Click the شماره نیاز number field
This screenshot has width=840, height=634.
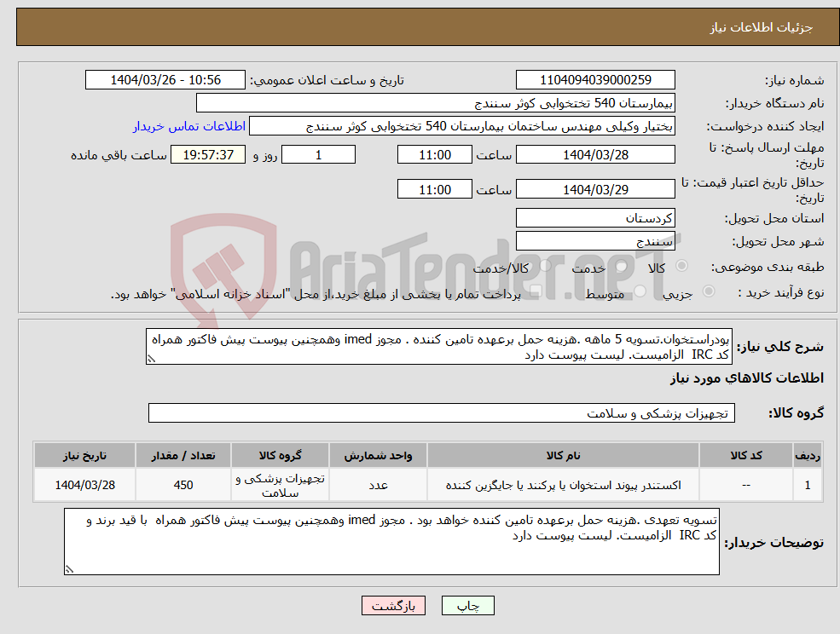point(594,79)
